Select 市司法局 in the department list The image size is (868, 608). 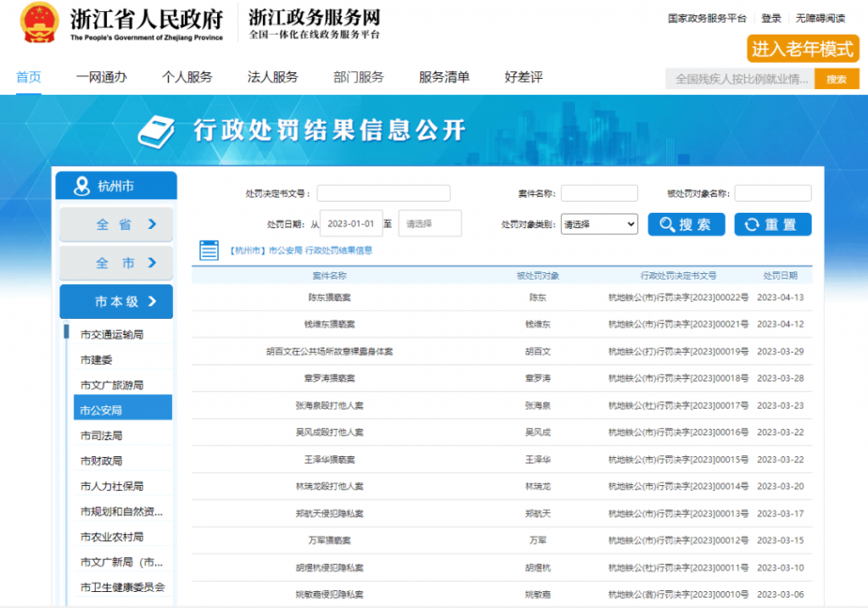pyautogui.click(x=102, y=436)
